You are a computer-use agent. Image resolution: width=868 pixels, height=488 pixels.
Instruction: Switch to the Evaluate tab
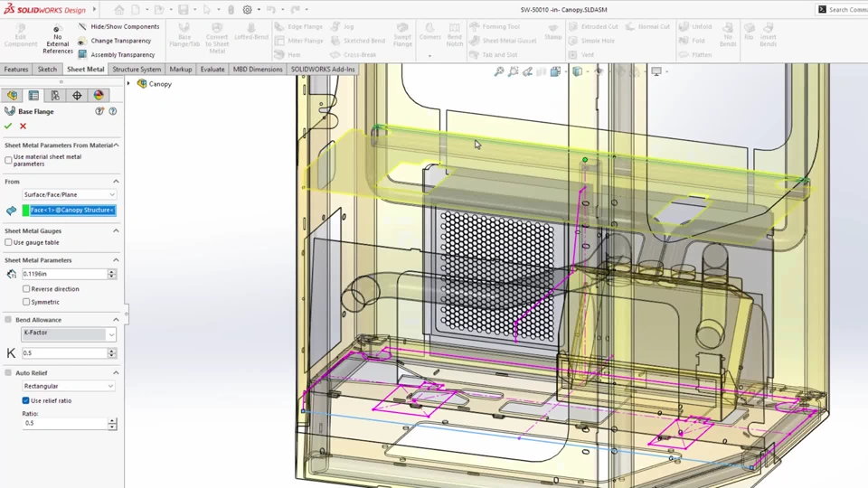click(212, 70)
